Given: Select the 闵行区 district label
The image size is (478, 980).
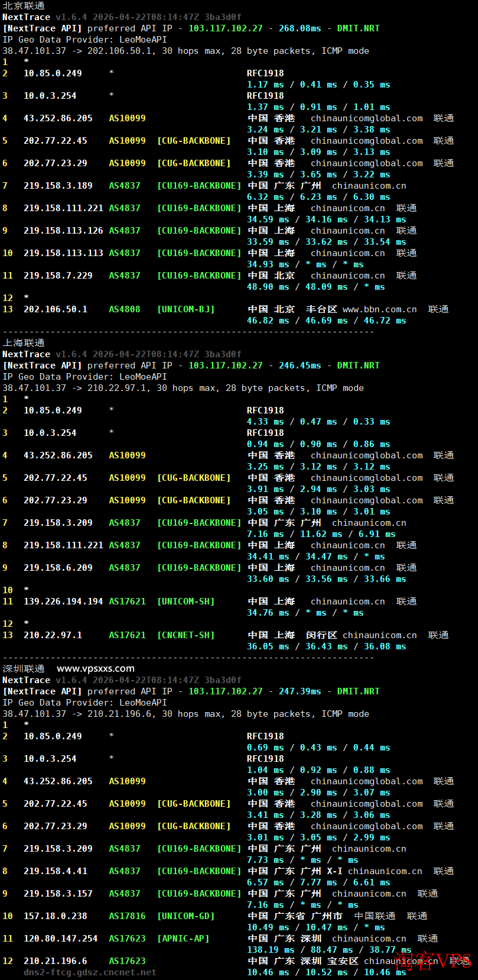Looking at the screenshot, I should pyautogui.click(x=321, y=635).
